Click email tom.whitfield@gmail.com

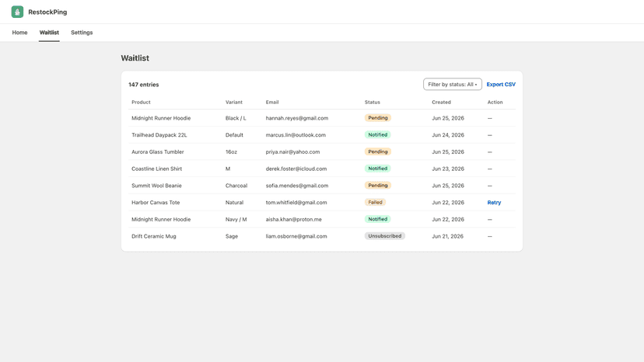tap(296, 202)
